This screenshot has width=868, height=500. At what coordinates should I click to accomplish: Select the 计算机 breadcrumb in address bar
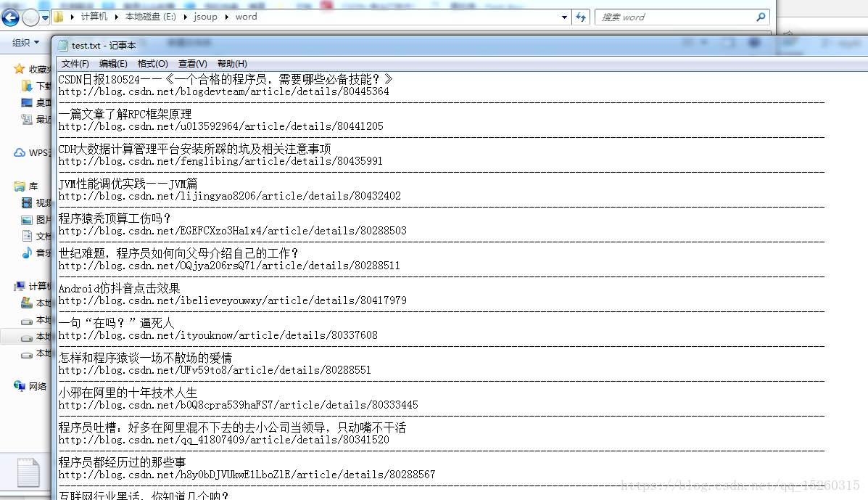point(94,17)
